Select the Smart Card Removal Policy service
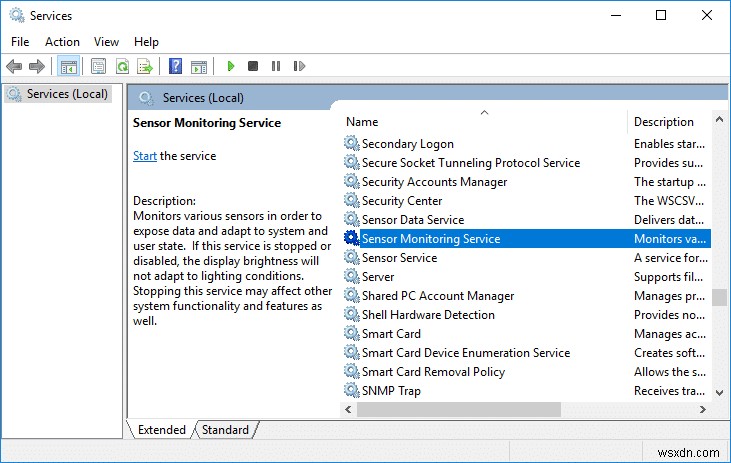 coord(433,372)
